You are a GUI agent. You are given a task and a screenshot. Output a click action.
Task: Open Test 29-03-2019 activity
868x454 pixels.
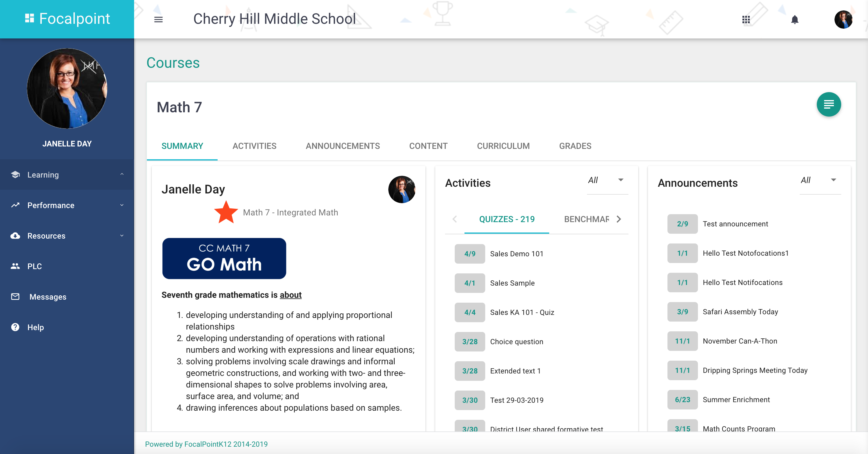pyautogui.click(x=517, y=400)
